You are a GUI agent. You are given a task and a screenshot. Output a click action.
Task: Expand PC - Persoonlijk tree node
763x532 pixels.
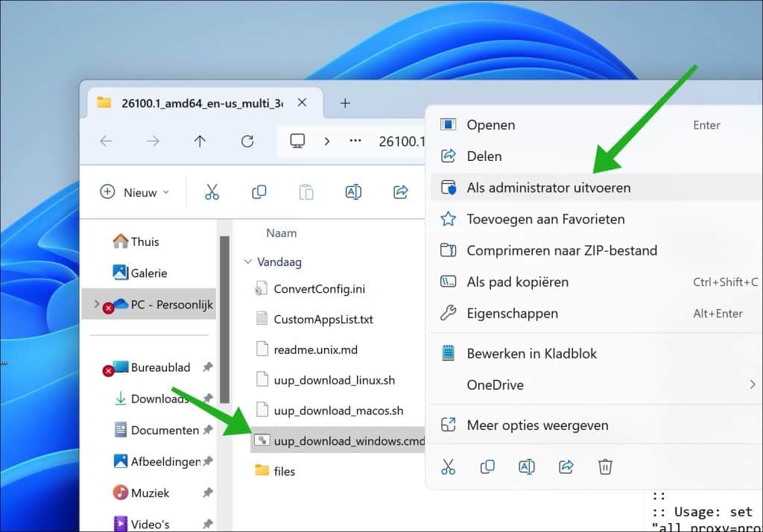96,304
